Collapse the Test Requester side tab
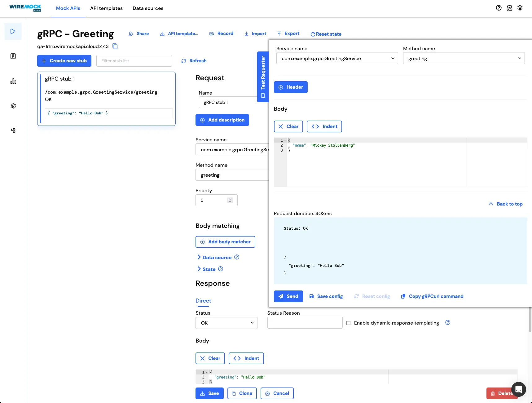Viewport: 532px width, 403px height. (263, 77)
